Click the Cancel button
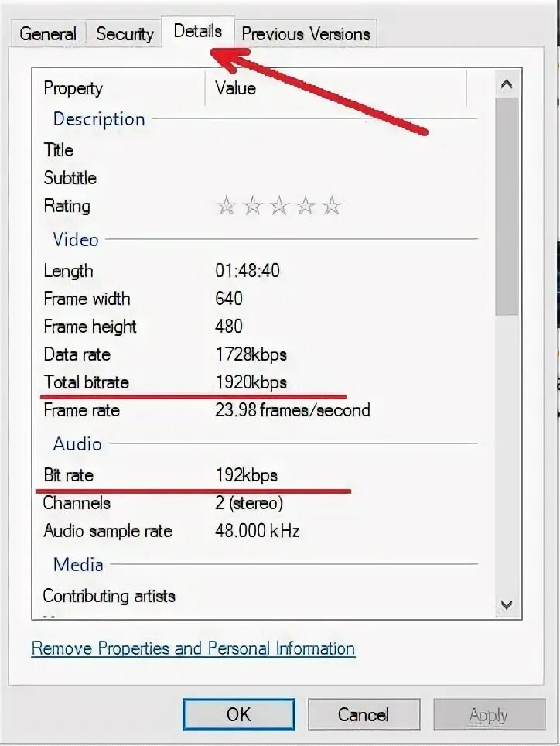This screenshot has height=746, width=560. [x=364, y=714]
